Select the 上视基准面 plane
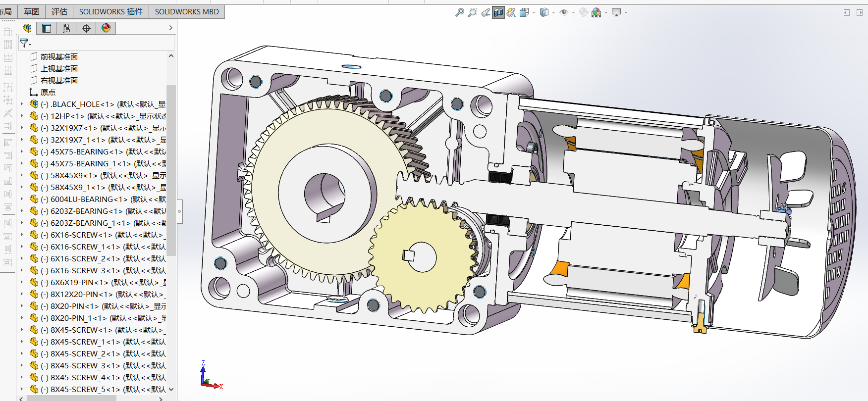 point(59,69)
